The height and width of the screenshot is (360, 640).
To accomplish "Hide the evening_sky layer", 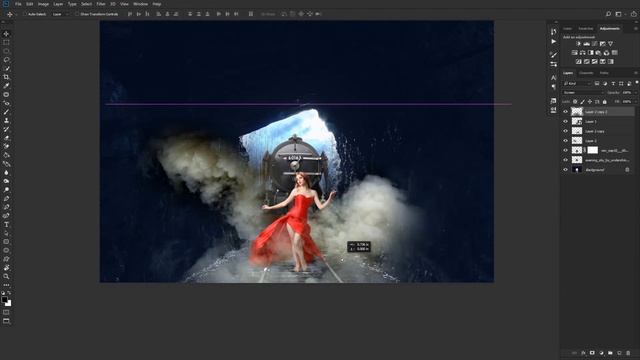I will pos(565,160).
